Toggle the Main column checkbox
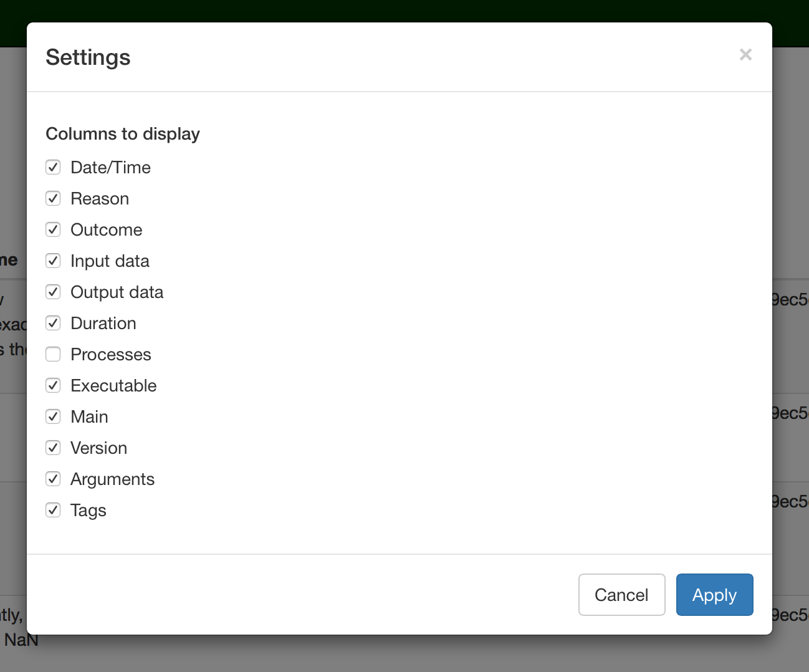The width and height of the screenshot is (809, 672). coord(53,416)
